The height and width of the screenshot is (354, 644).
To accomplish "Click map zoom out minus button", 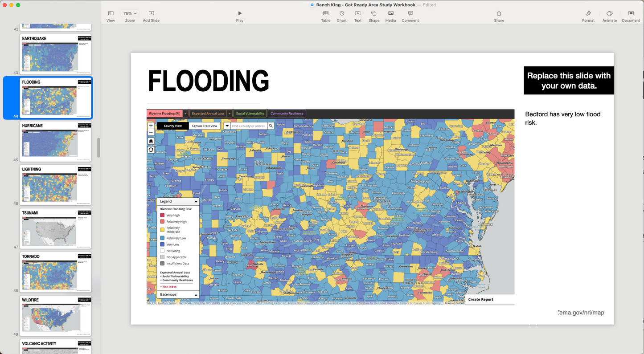I will click(x=151, y=132).
